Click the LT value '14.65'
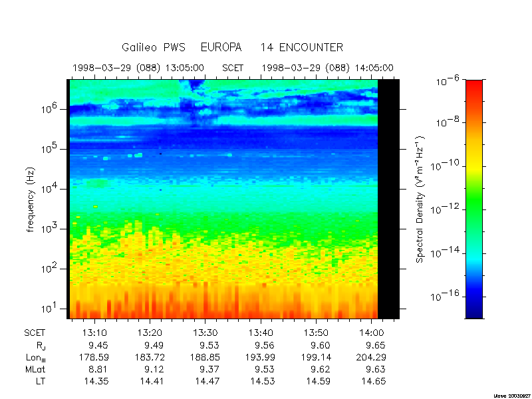This screenshot has height=399, width=532. (x=374, y=381)
